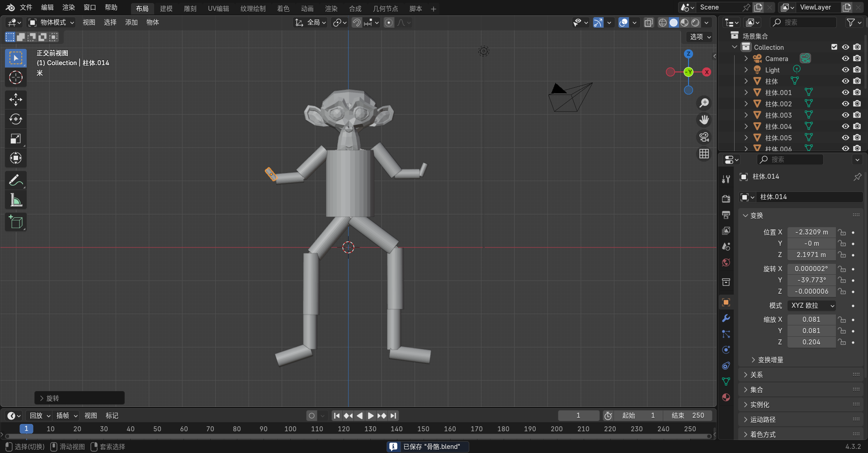868x453 pixels.
Task: Toggle camera view button in viewport
Action: (x=704, y=137)
